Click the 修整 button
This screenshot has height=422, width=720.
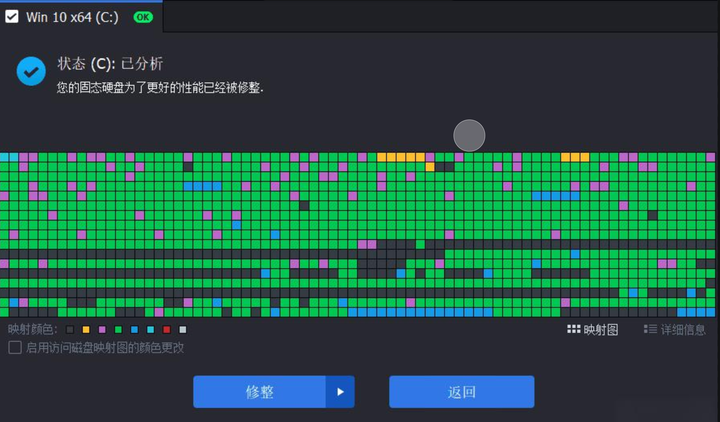tap(259, 392)
